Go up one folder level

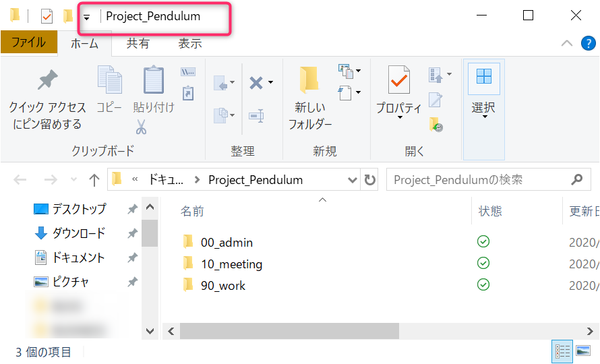coord(94,180)
